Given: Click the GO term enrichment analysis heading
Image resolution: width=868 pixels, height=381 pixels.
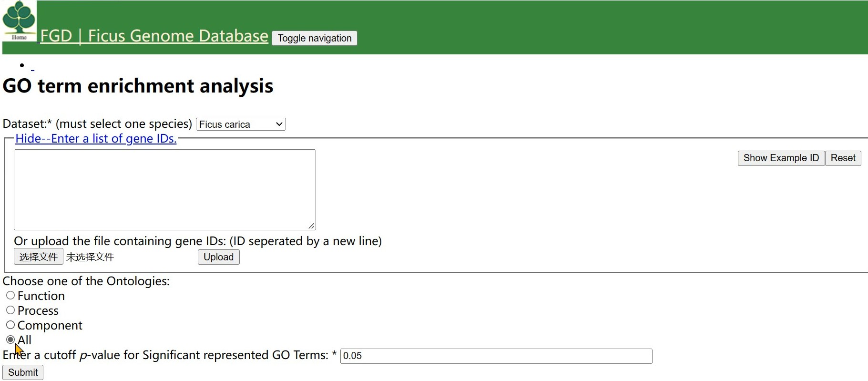Looking at the screenshot, I should point(138,86).
